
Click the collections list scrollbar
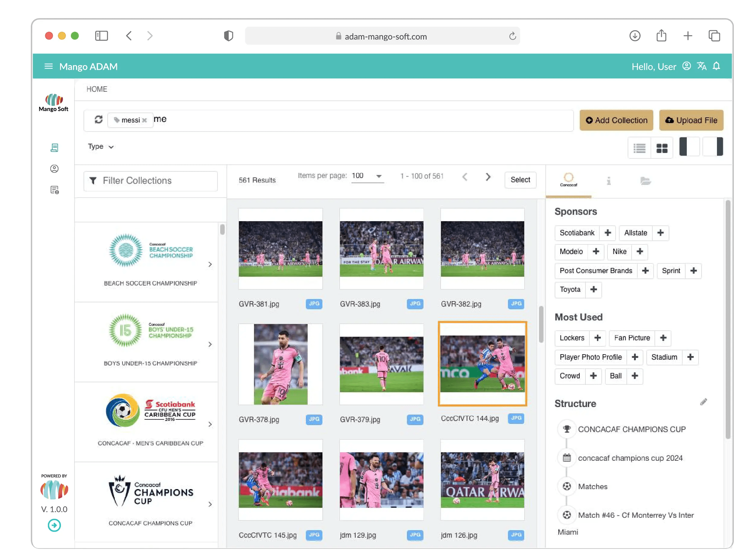[222, 229]
